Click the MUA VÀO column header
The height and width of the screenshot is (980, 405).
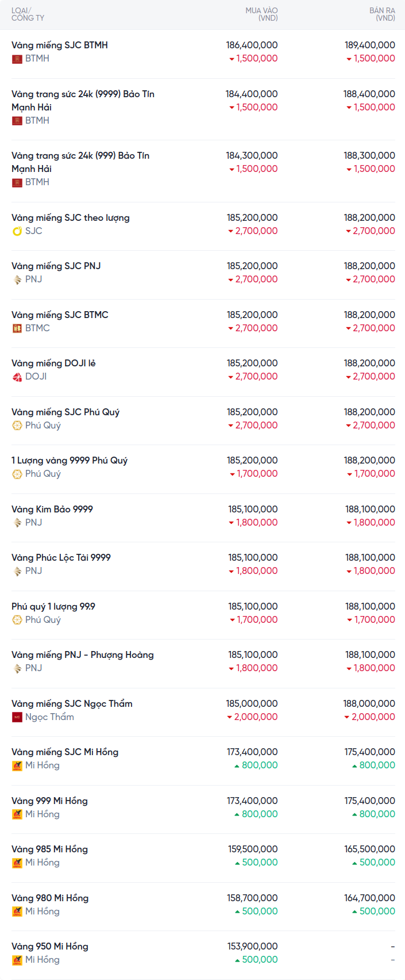[x=261, y=14]
